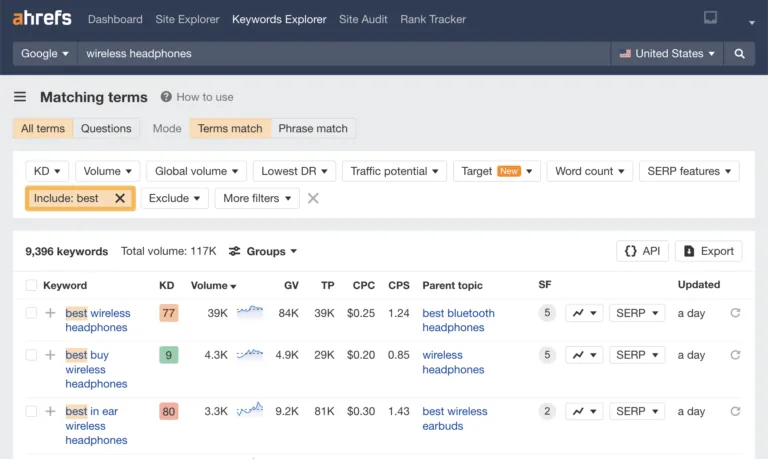Refresh best wireless headphones row data
This screenshot has height=459, width=768.
[x=735, y=313]
